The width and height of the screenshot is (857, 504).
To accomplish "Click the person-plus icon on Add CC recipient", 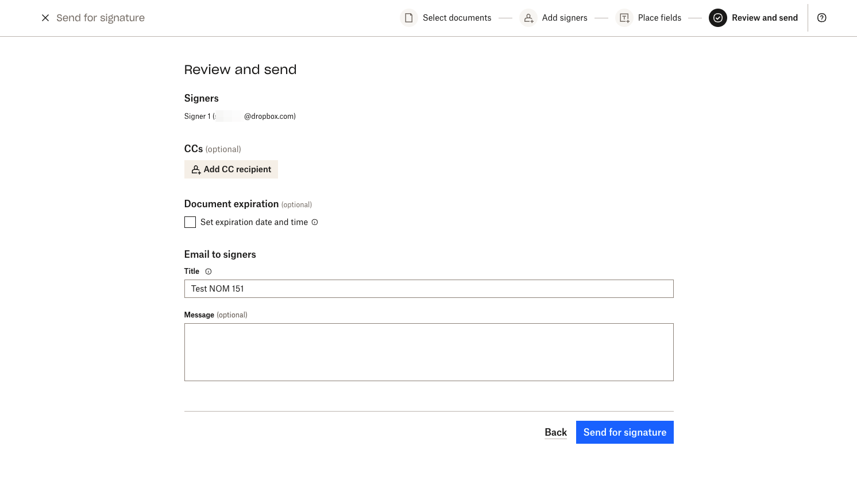I will [x=196, y=169].
